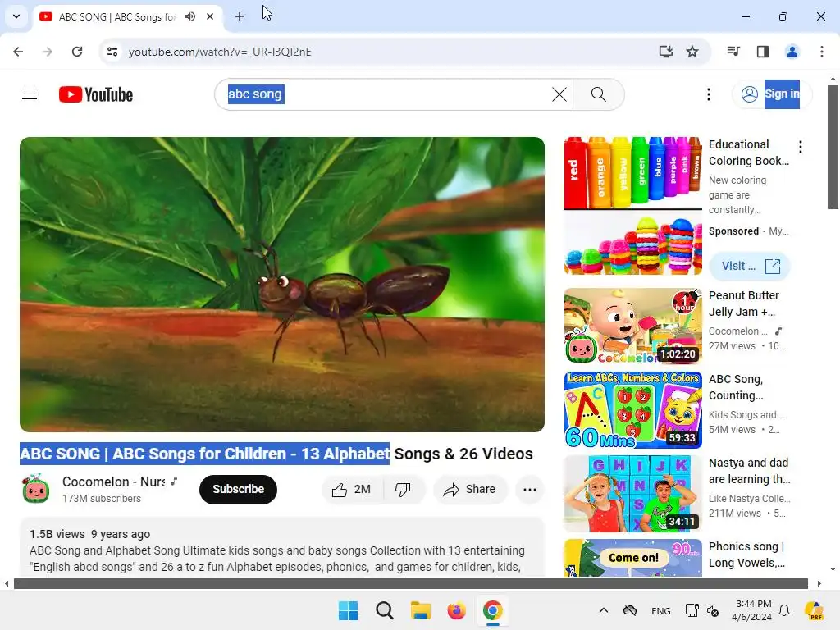
Task: Play Peanut Butter Jelly Jam video thumbnail
Action: coord(632,326)
